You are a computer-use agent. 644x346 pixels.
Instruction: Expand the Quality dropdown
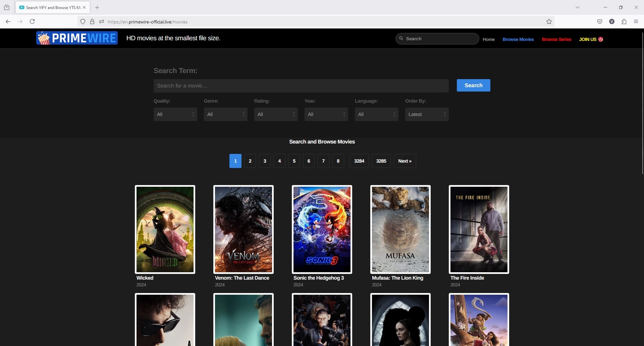click(175, 114)
